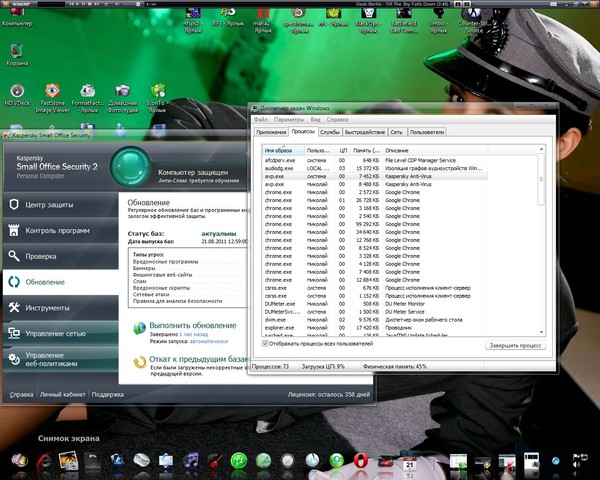This screenshot has width=600, height=480.
Task: Sort processes by Имя образа column
Action: (283, 150)
